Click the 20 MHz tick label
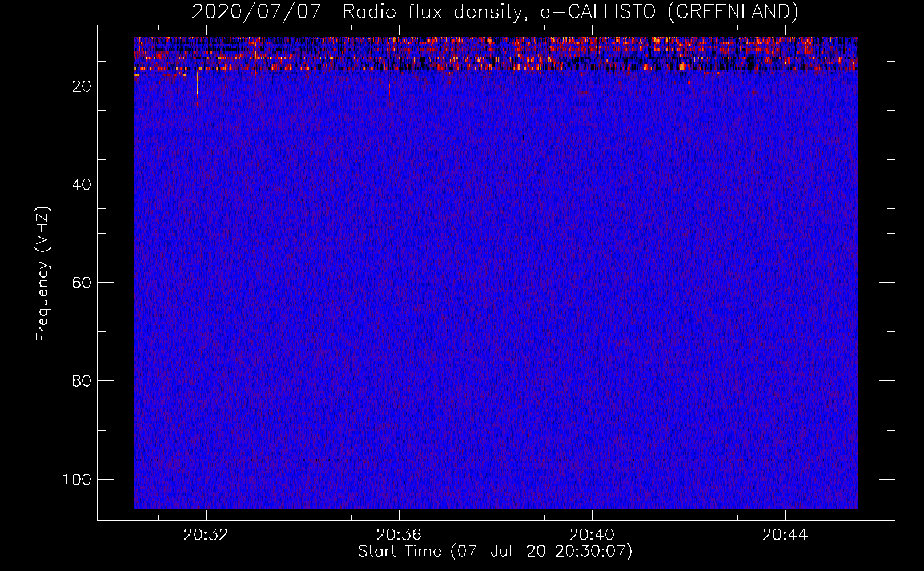The width and height of the screenshot is (924, 571). 82,86
